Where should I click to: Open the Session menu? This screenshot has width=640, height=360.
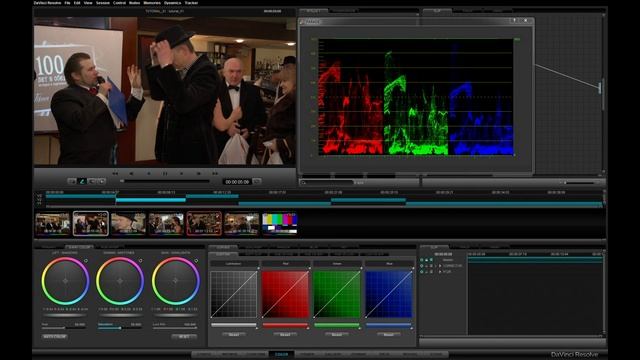[103, 2]
